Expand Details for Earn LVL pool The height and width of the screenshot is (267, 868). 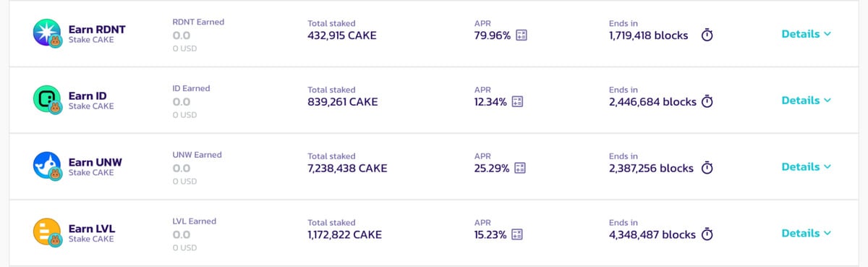(x=807, y=233)
